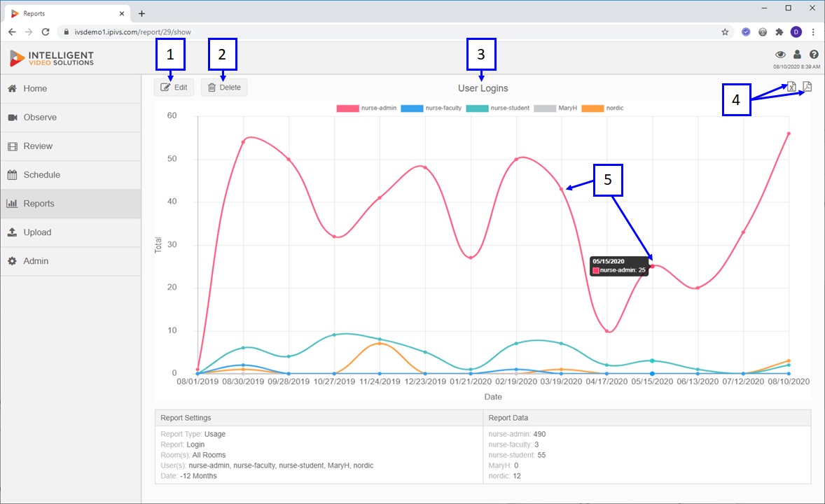
Task: Open browser extensions puzzle icon
Action: pyautogui.click(x=779, y=32)
